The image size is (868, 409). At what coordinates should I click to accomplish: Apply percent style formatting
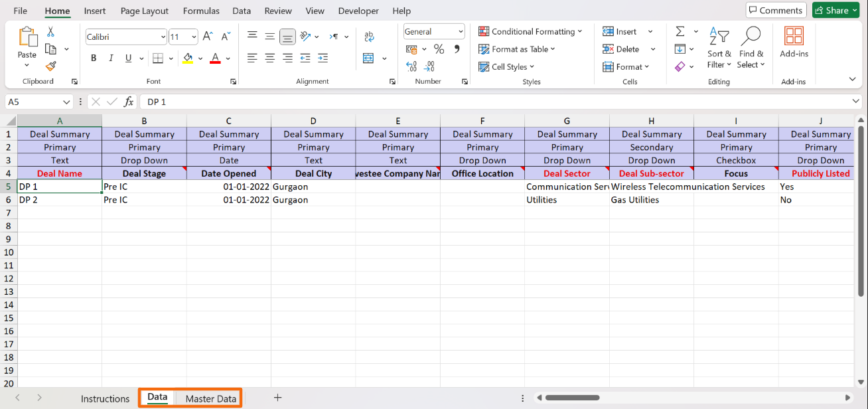[x=439, y=49]
